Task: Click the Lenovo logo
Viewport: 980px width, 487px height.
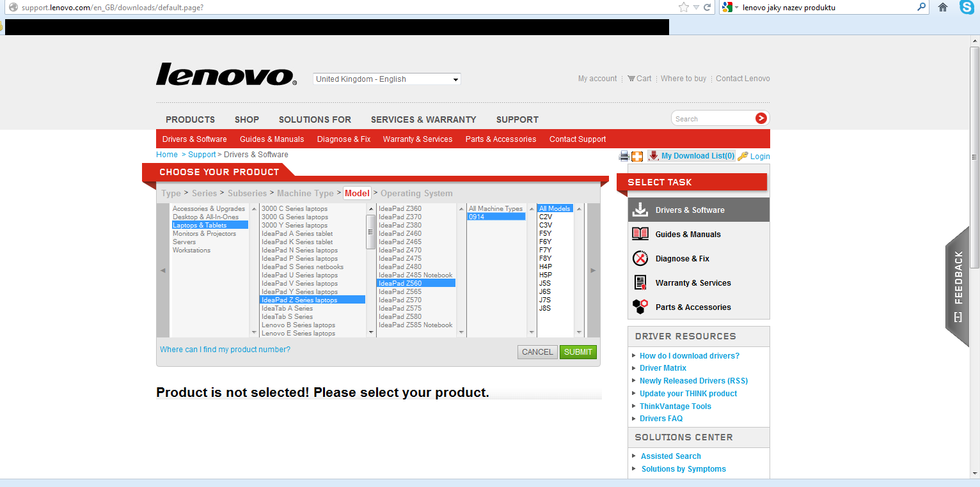Action: pos(226,74)
